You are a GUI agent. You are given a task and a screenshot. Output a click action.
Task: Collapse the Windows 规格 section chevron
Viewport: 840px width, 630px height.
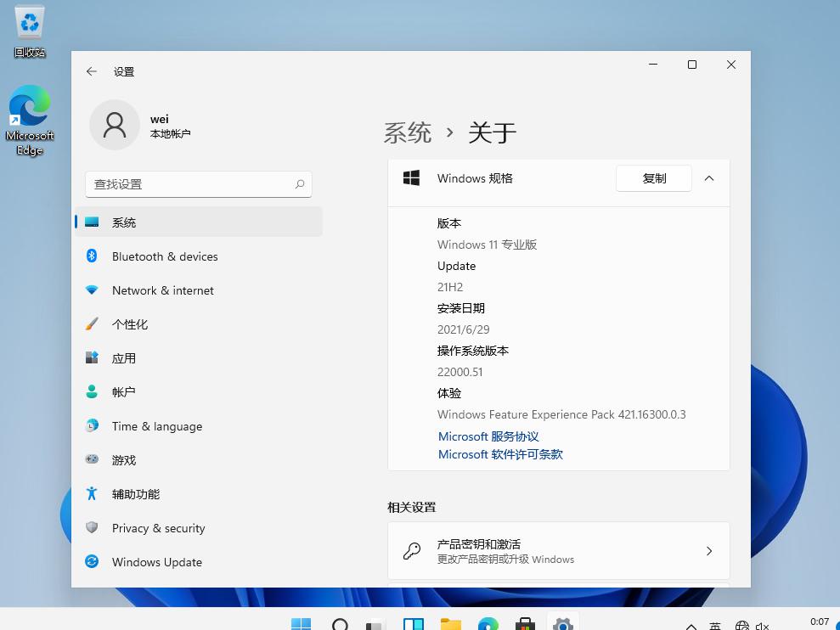click(708, 178)
